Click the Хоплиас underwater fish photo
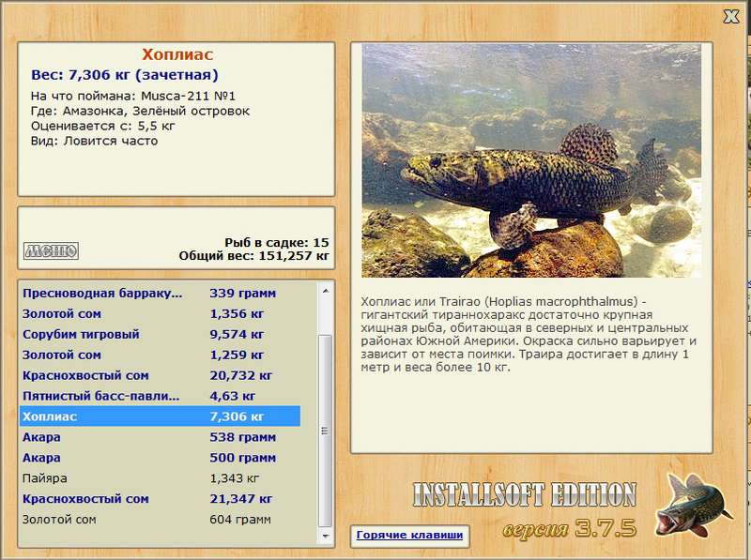Viewport: 751px width, 560px height. point(531,160)
